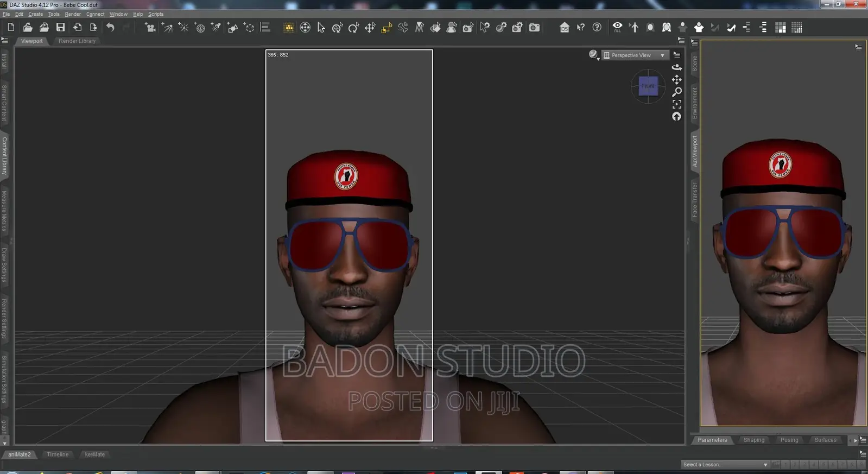Open the Posing tab
The image size is (868, 474).
coord(789,440)
